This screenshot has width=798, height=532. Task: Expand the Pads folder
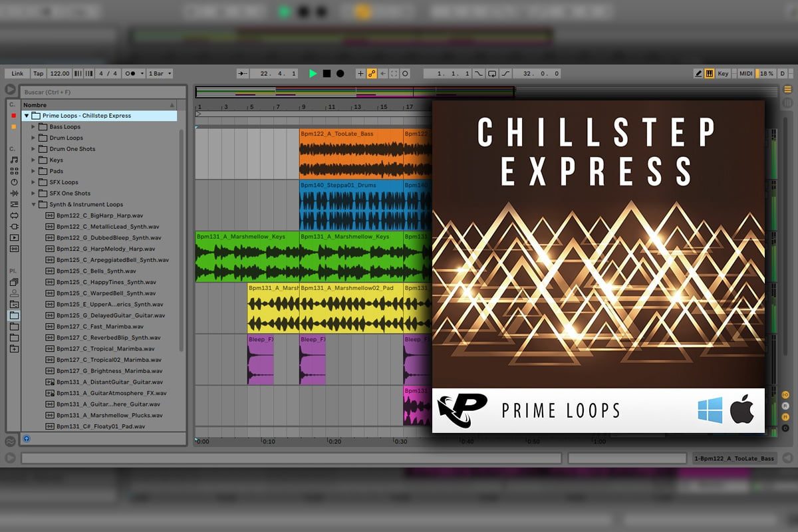[33, 171]
